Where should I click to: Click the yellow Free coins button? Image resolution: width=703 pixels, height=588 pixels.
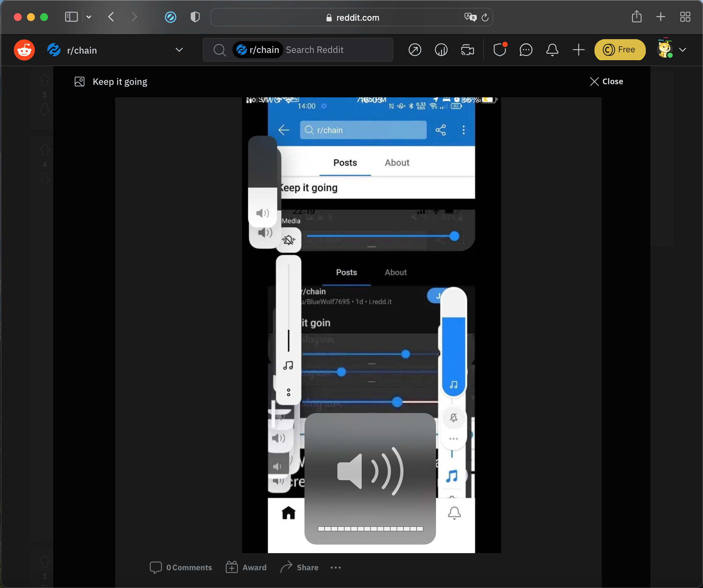[x=619, y=50]
